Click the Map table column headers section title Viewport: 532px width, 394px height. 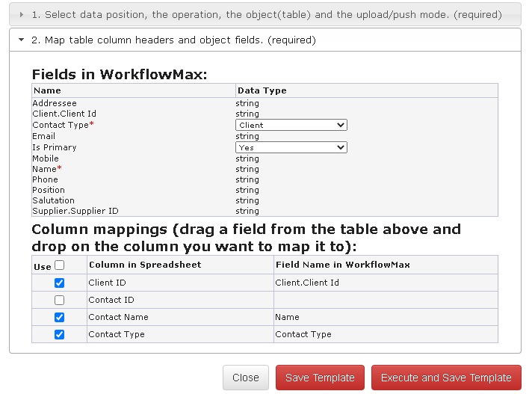pyautogui.click(x=173, y=40)
